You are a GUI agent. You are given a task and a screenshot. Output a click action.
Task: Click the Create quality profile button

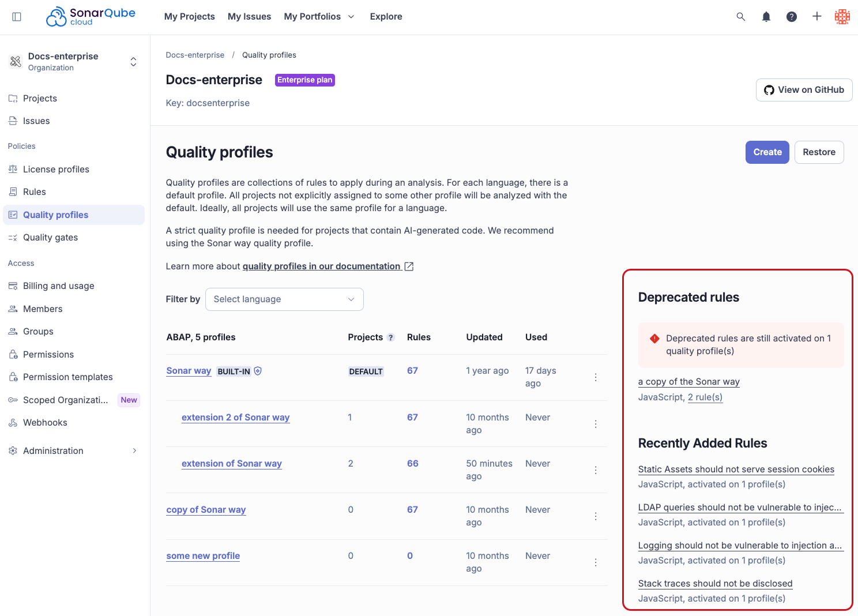pyautogui.click(x=767, y=152)
